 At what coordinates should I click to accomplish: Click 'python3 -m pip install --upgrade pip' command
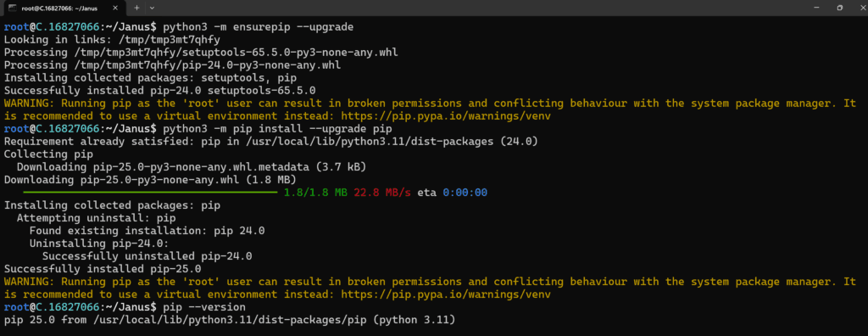(x=277, y=129)
